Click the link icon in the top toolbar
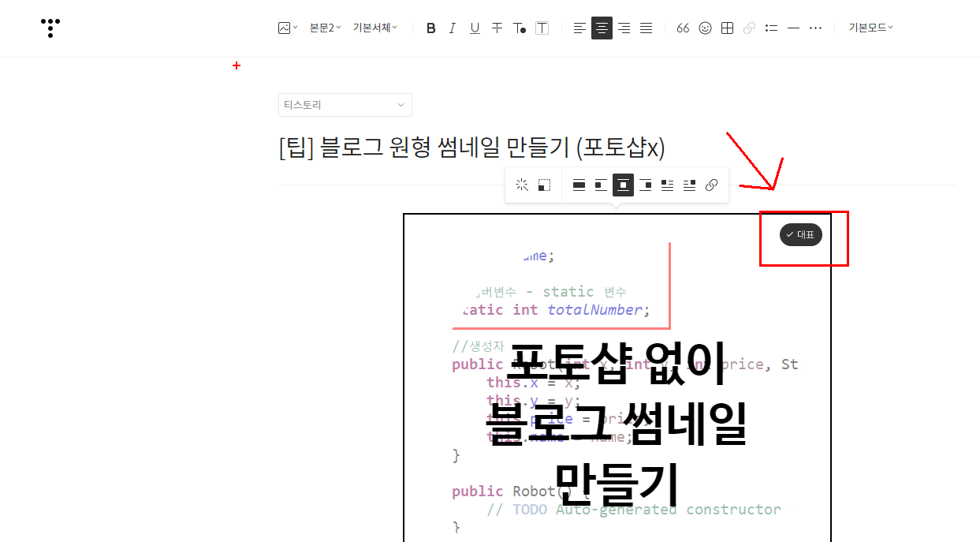The height and width of the screenshot is (542, 980). [749, 28]
